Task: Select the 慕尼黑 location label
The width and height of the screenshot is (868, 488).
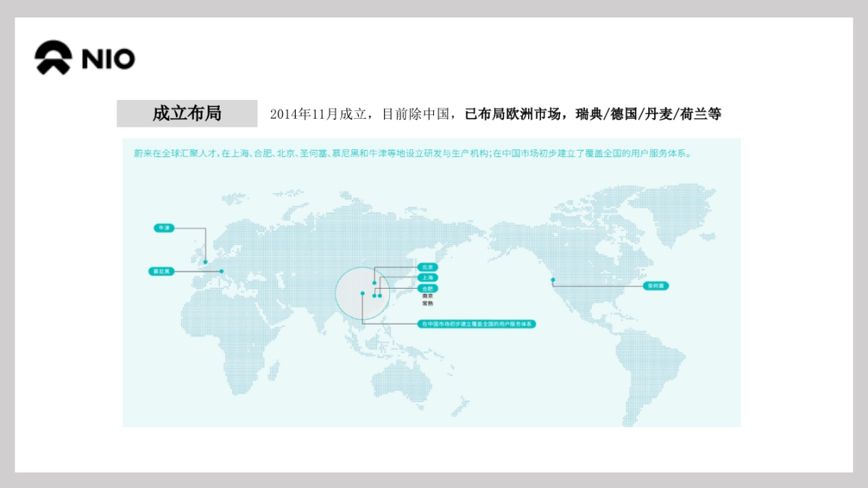Action: pos(161,272)
